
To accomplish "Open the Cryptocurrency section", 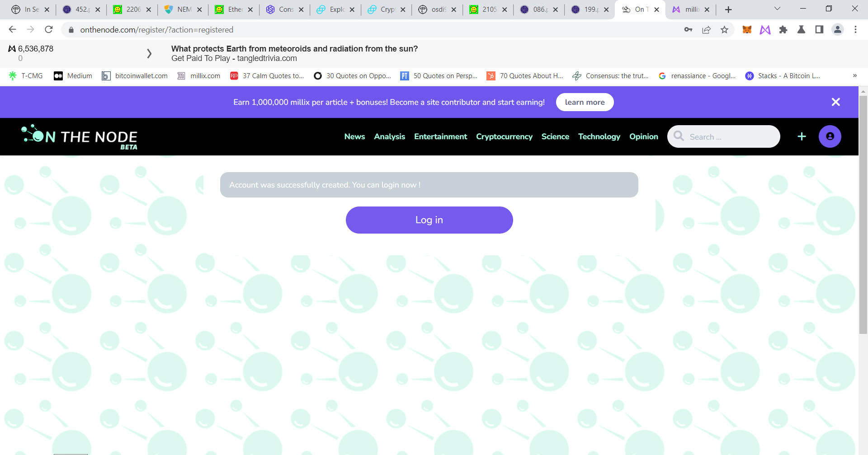I will (504, 136).
